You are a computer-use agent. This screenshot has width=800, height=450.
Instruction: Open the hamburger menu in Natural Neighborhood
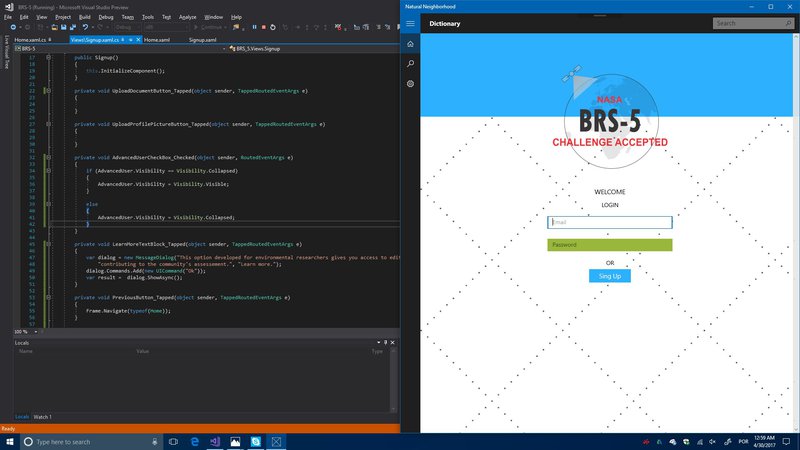[x=410, y=23]
